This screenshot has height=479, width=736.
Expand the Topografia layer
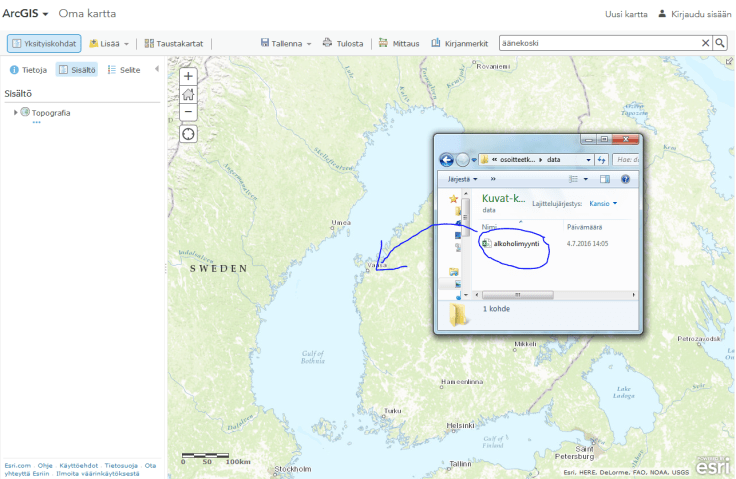[x=15, y=112]
